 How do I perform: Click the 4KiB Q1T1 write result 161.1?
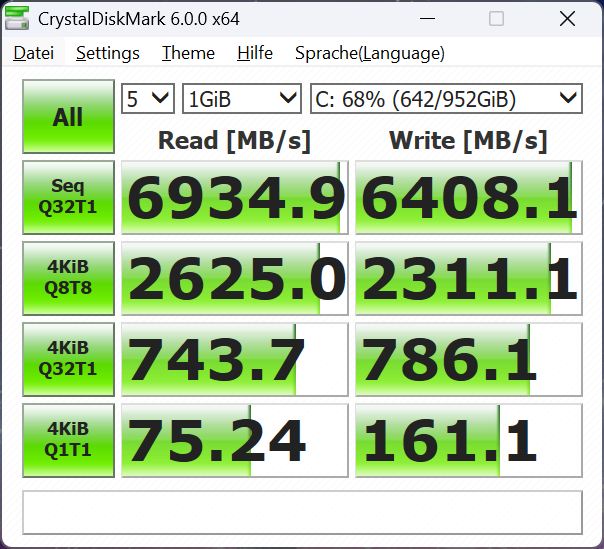pyautogui.click(x=468, y=440)
